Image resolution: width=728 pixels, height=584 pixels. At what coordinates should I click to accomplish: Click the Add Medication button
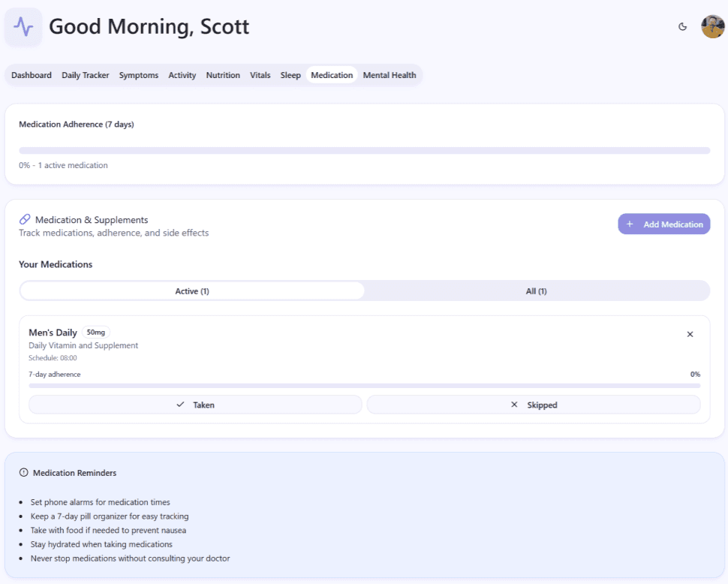pyautogui.click(x=663, y=224)
